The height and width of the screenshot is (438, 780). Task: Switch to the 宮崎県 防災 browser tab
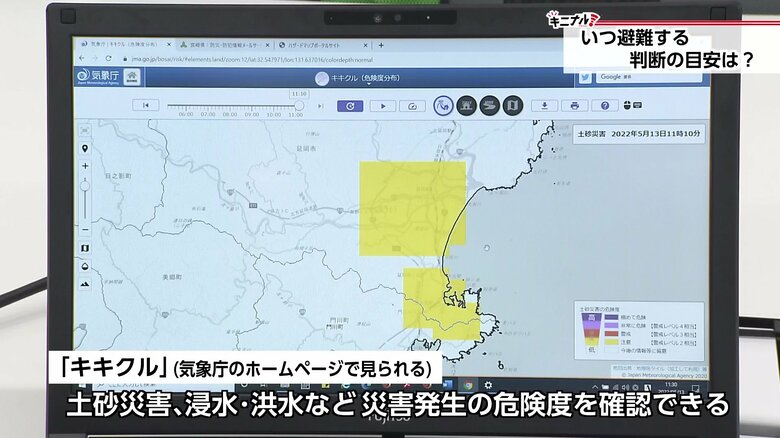tap(224, 45)
